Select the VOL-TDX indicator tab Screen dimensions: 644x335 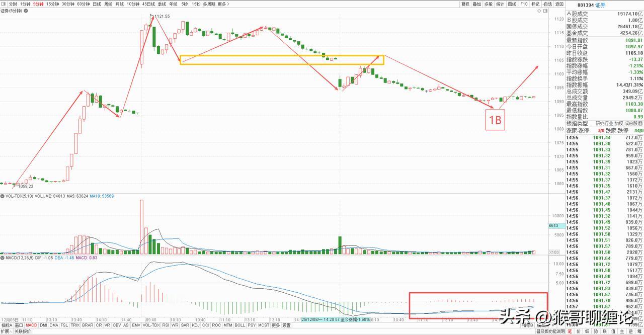coord(151,325)
